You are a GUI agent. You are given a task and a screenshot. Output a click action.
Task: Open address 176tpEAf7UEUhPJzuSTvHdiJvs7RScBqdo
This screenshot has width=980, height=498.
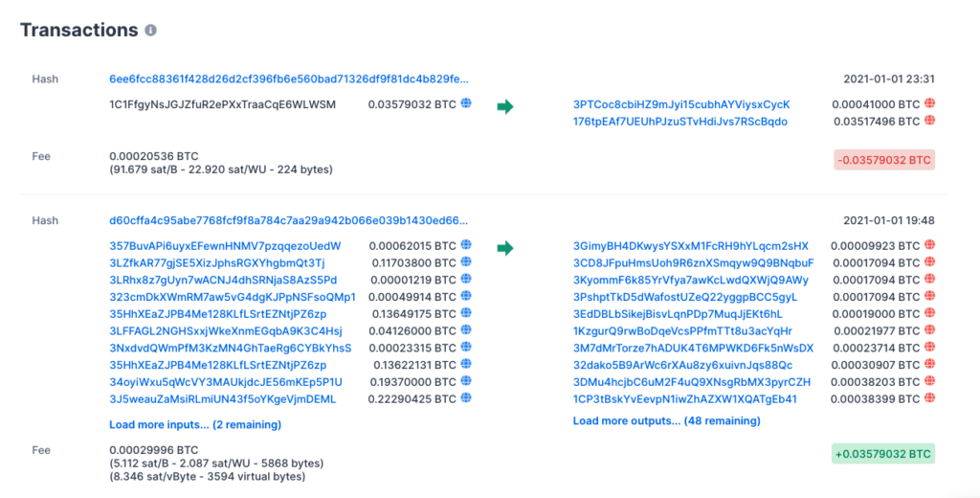click(x=680, y=122)
